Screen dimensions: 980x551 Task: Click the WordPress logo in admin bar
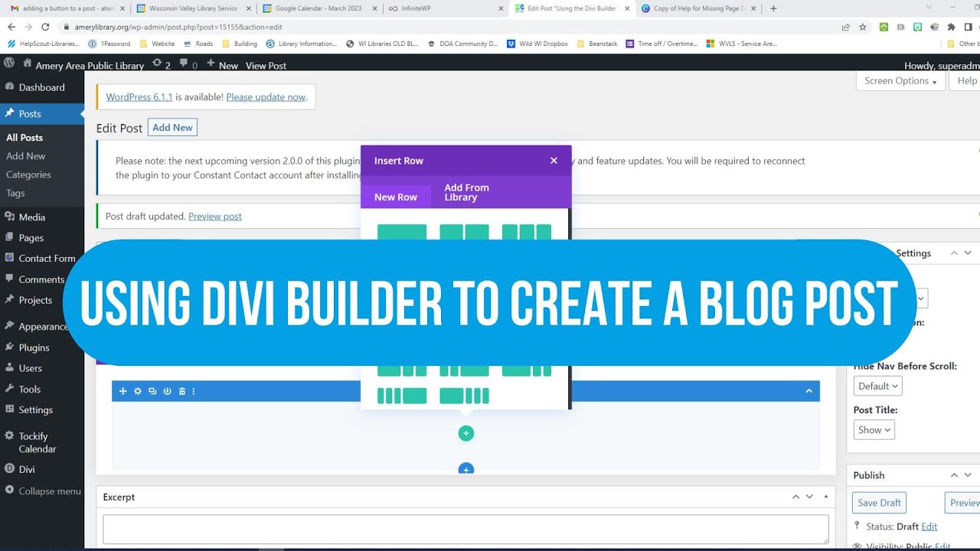(9, 64)
